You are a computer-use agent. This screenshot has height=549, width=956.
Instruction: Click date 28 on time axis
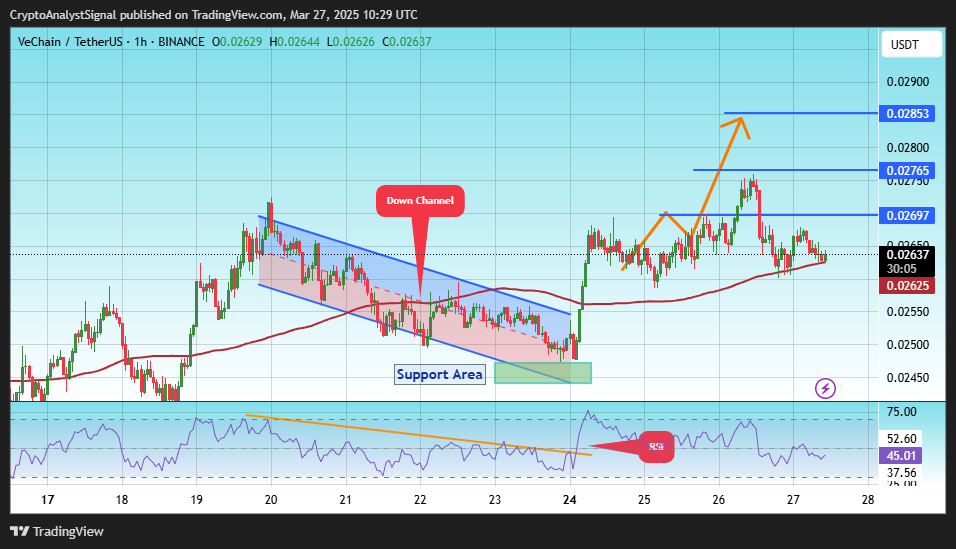[x=868, y=500]
